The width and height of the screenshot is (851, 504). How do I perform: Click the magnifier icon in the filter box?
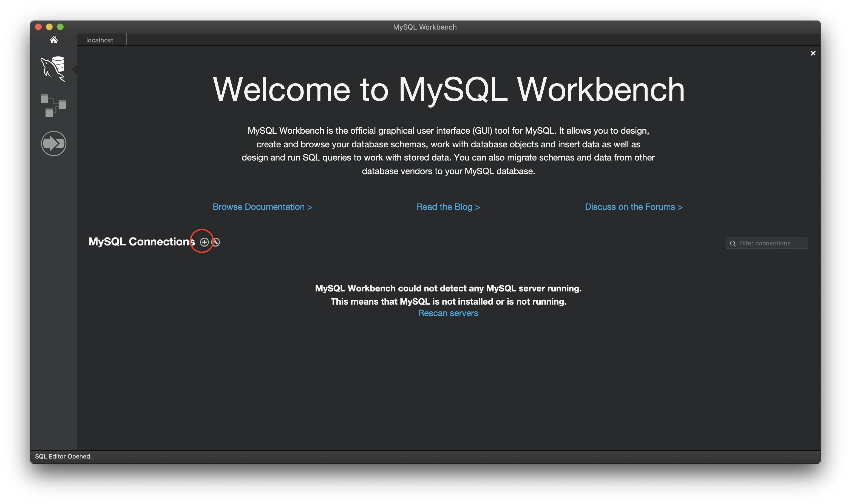[733, 244]
